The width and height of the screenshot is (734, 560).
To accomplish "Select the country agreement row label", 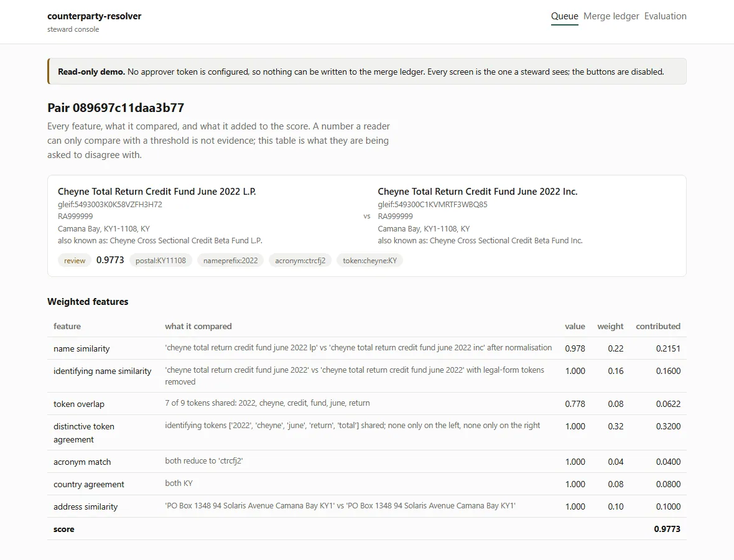I will pos(89,484).
